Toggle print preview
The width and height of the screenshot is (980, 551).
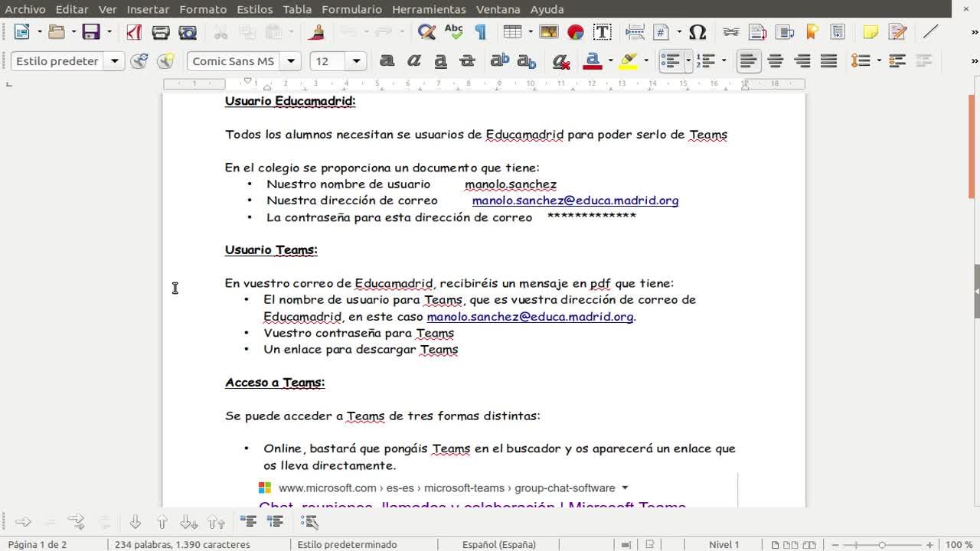click(188, 32)
